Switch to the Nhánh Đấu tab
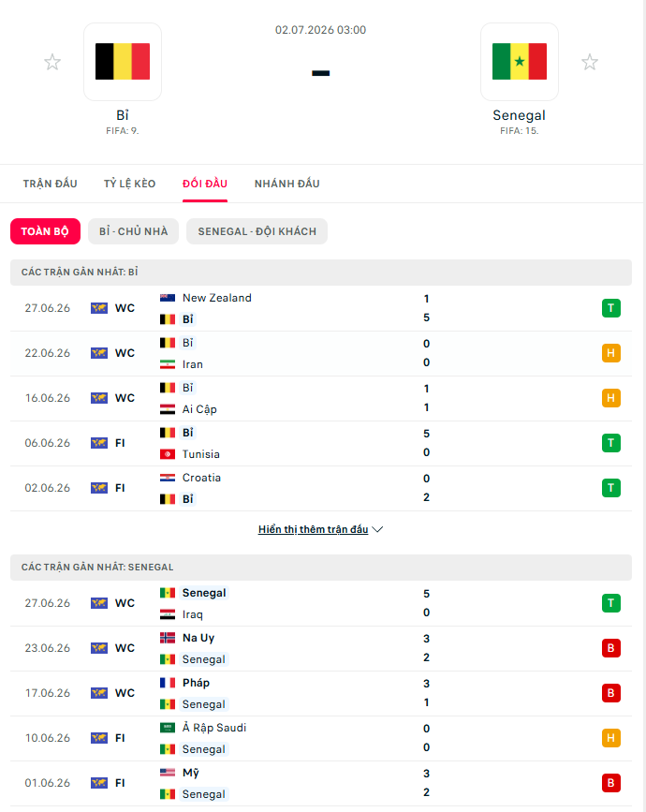The width and height of the screenshot is (646, 812). (x=286, y=184)
